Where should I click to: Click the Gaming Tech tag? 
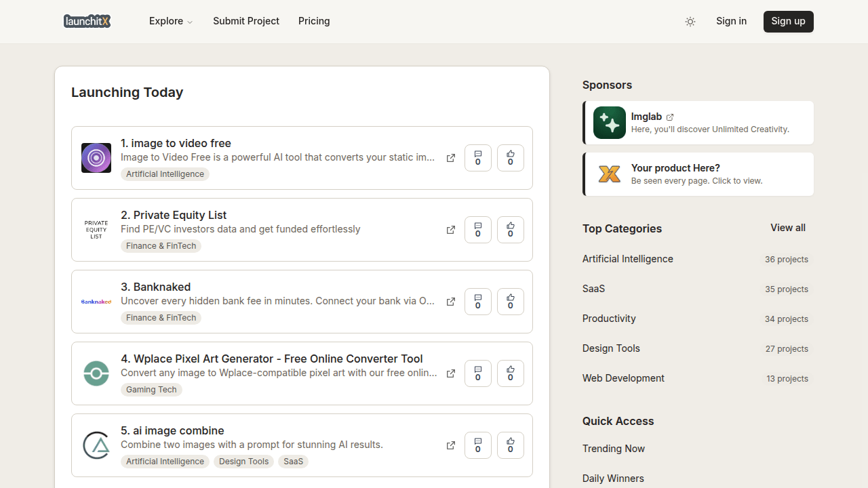(151, 390)
